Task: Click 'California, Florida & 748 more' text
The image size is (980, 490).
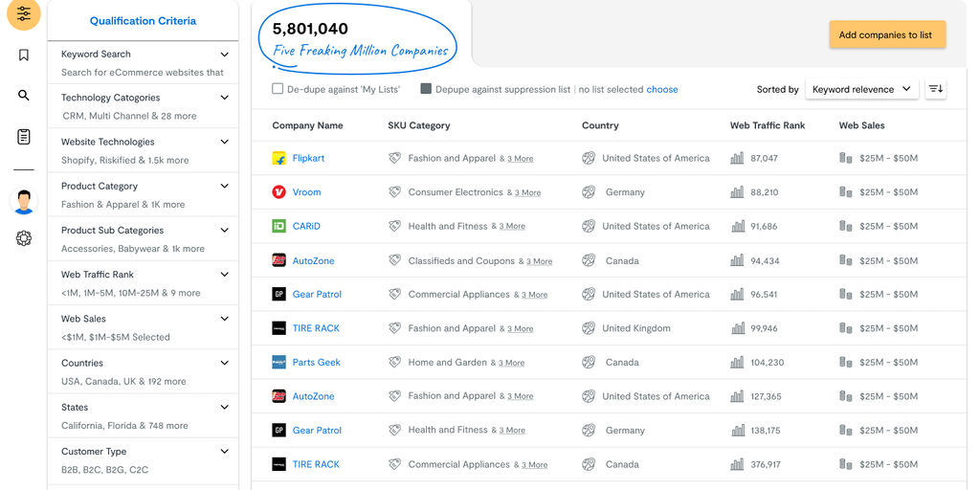Action: click(x=124, y=426)
